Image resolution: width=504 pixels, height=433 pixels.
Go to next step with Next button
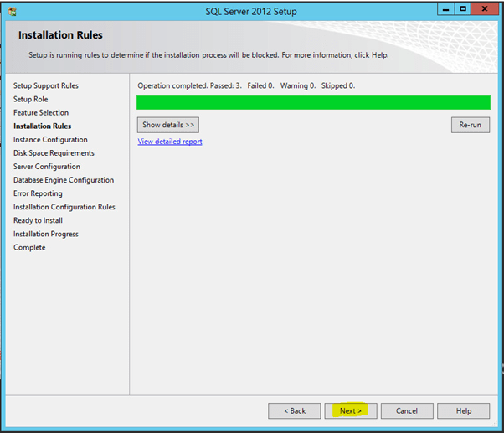click(351, 411)
